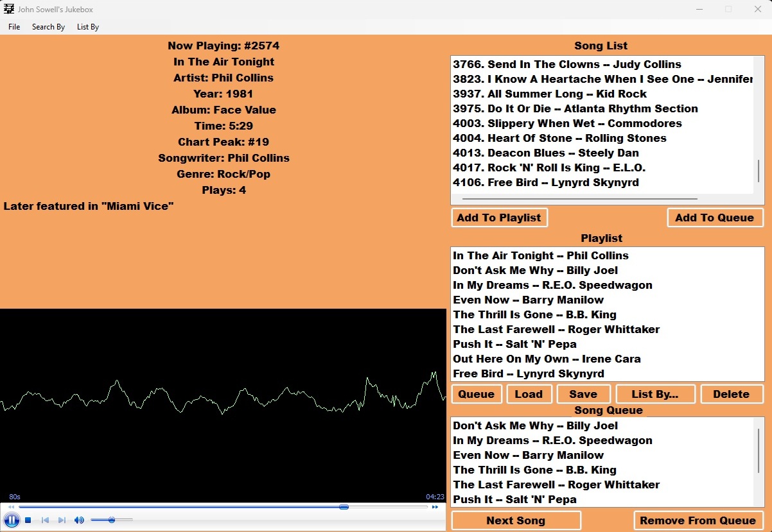
Task: Click the Jukebox app icon in the title bar
Action: click(9, 10)
